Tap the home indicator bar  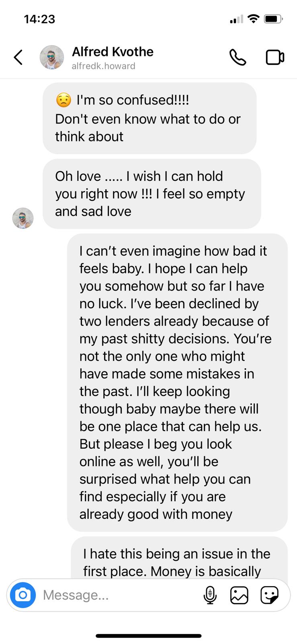[x=148, y=636]
